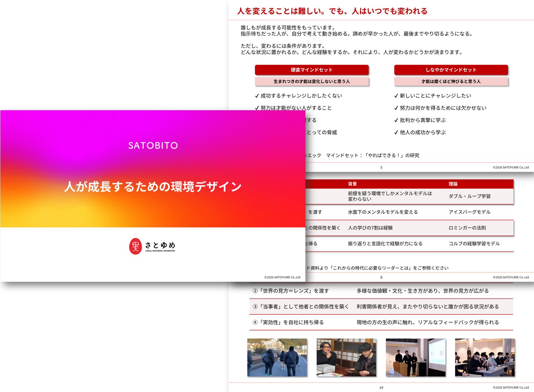This screenshot has width=534, height=392.
Task: Click the bullet 努力は何かを得るためには欠かせない
Action: click(x=440, y=108)
